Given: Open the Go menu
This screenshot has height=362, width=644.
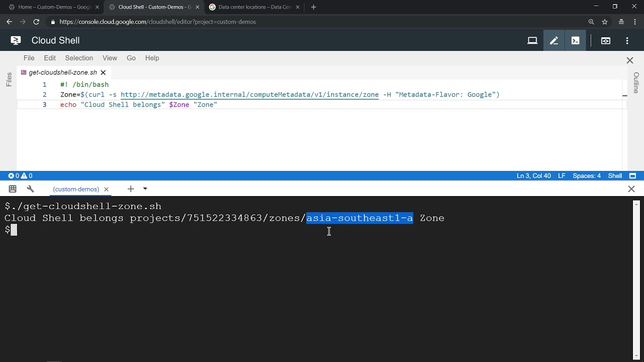Looking at the screenshot, I should [131, 58].
